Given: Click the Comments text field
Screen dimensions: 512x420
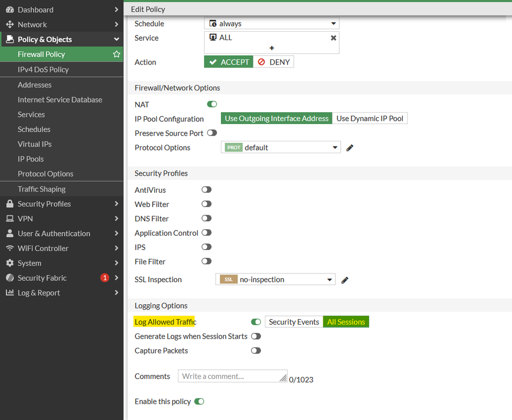Looking at the screenshot, I should 233,376.
